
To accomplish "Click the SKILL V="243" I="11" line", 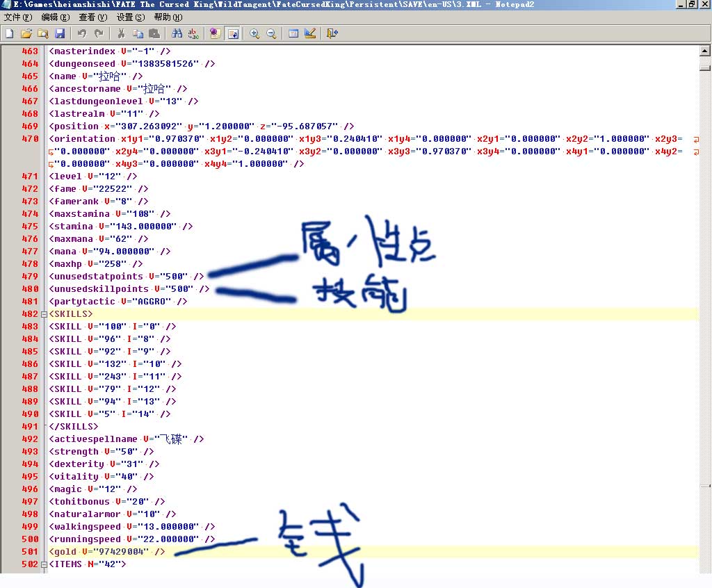I will coord(115,377).
